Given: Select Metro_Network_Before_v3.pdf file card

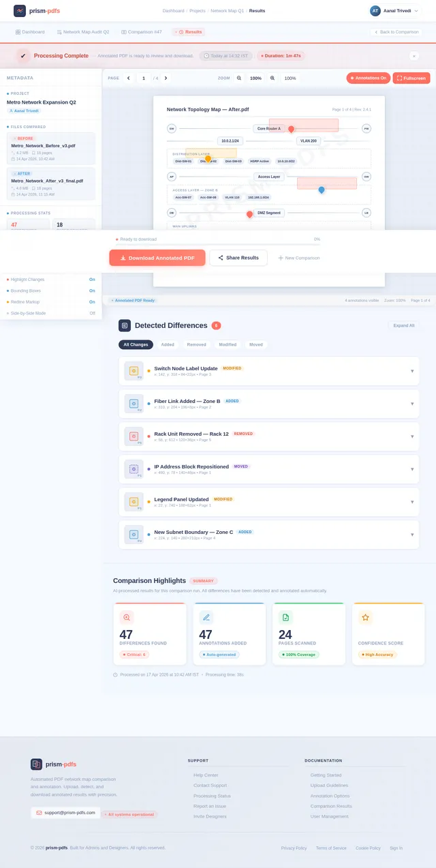Looking at the screenshot, I should [x=52, y=148].
